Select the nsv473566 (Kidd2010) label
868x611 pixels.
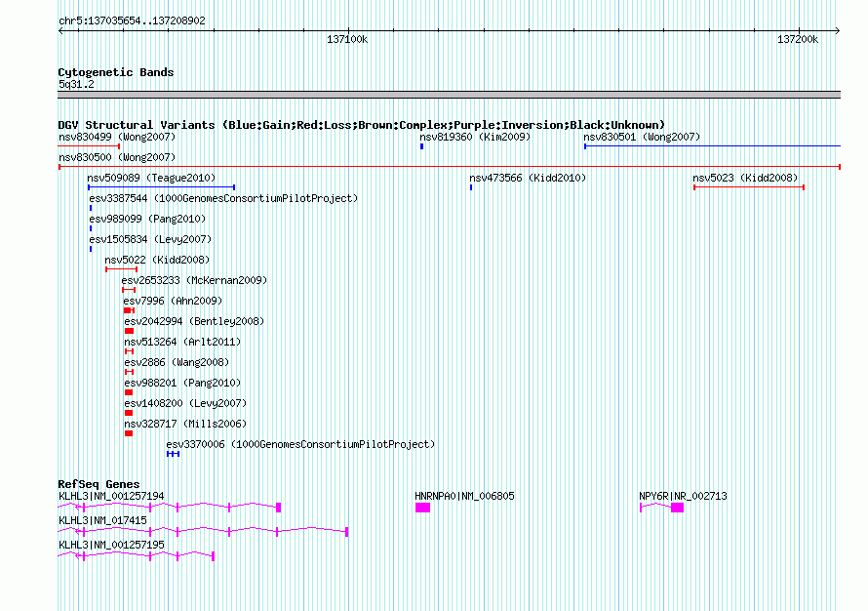click(528, 178)
